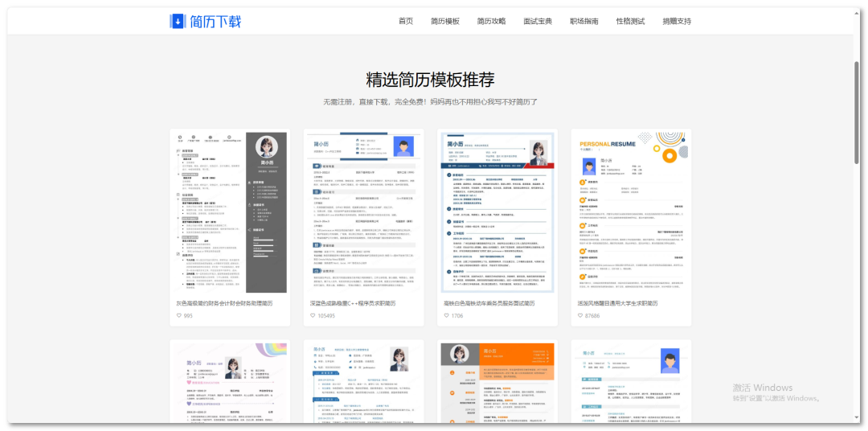This screenshot has height=431, width=868.
Task: Open the PERSONAL RESUME orange template thumbnail
Action: tap(631, 211)
